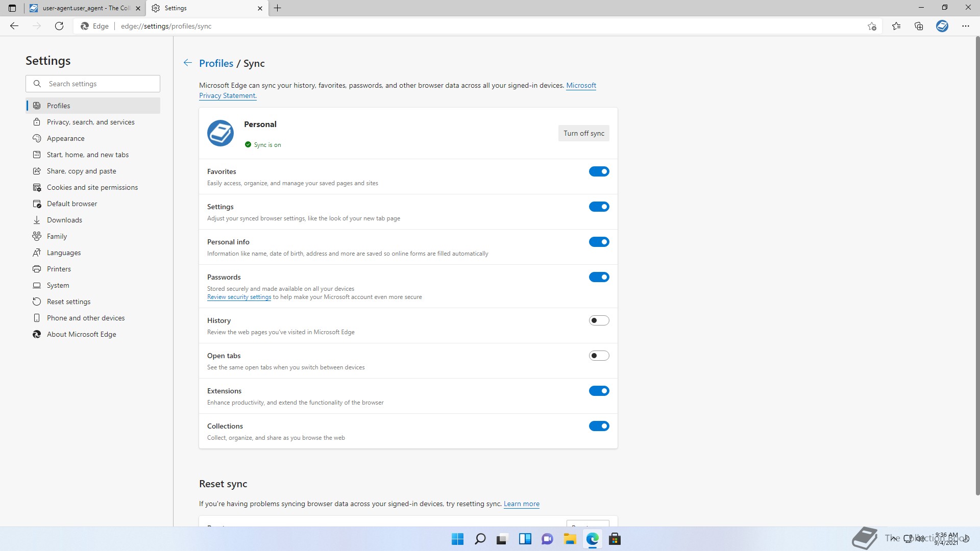
Task: Click Microsoft Edge taskbar icon
Action: coord(593,539)
